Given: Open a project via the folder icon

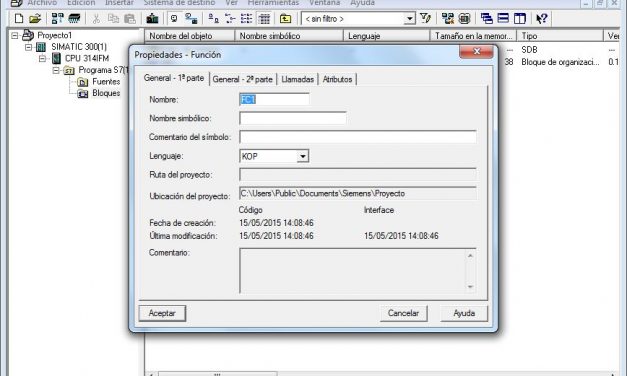Looking at the screenshot, I should tap(35, 18).
